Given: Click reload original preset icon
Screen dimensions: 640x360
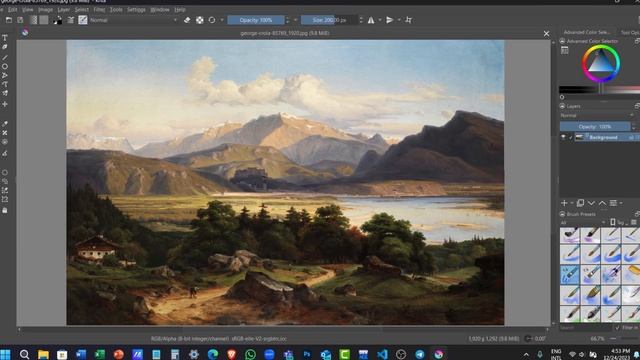Looking at the screenshot, I should pos(212,20).
